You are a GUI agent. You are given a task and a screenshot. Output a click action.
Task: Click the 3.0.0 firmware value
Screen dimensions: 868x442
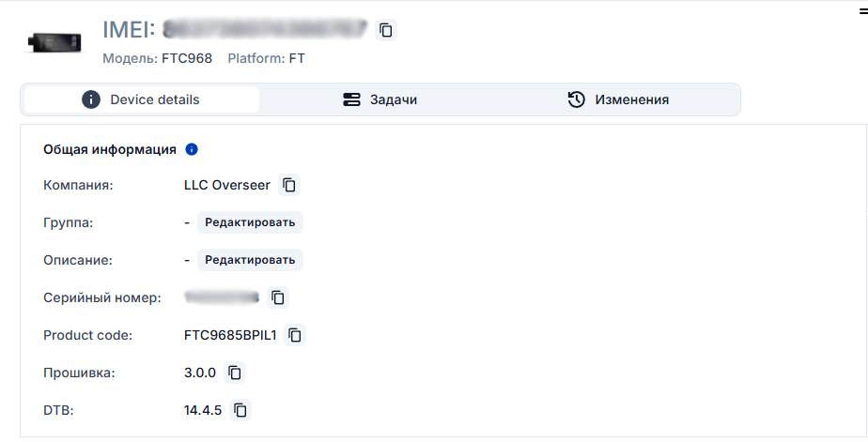(x=200, y=373)
